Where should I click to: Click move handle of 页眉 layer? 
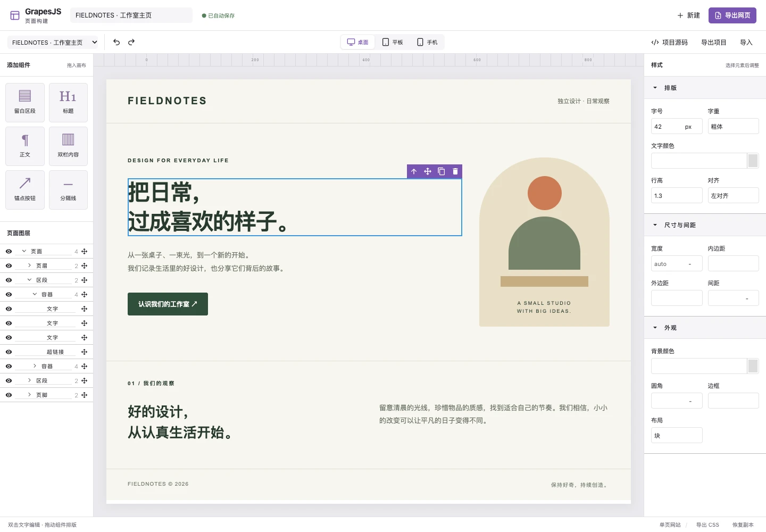pos(84,265)
